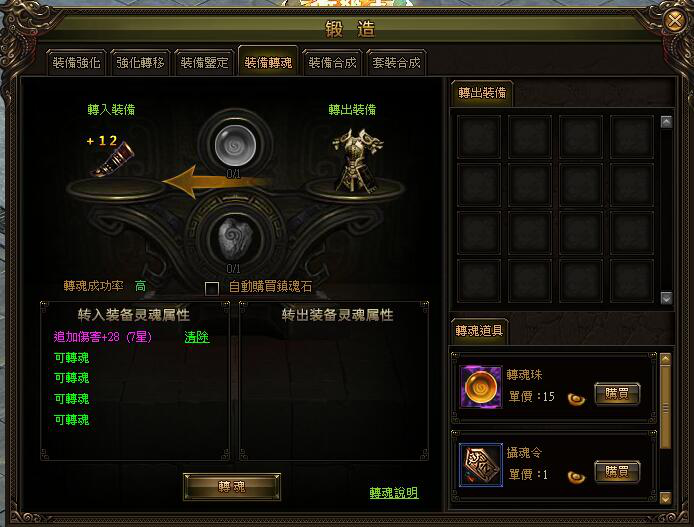Click down arrow of item shop scrollbar
Screen dimensions: 694x527
pos(665,498)
